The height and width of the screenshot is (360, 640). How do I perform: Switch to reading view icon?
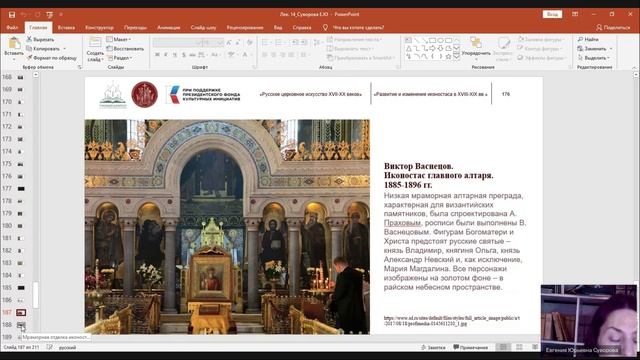535,347
